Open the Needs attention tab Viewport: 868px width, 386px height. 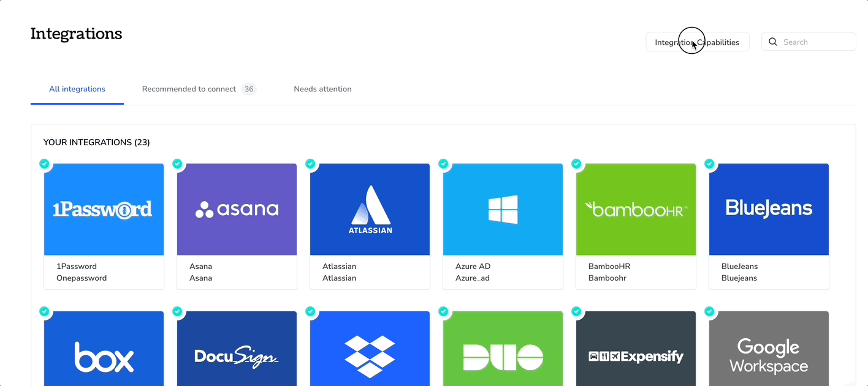[322, 89]
